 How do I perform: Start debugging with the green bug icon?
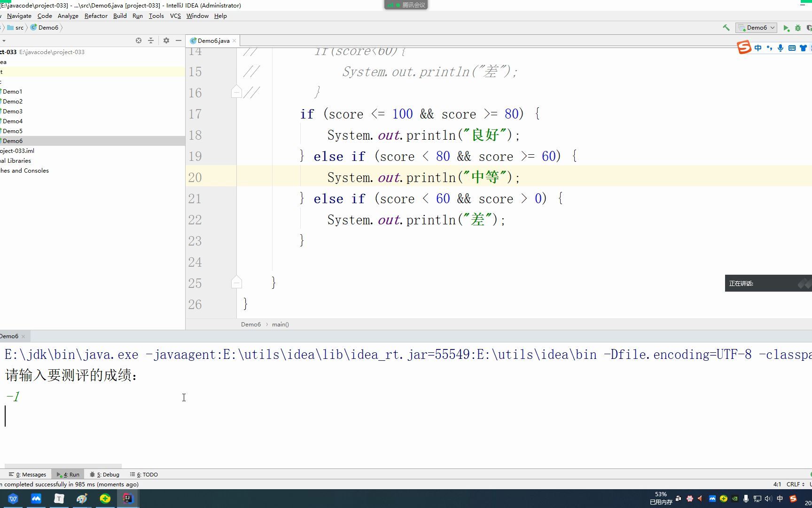click(797, 28)
